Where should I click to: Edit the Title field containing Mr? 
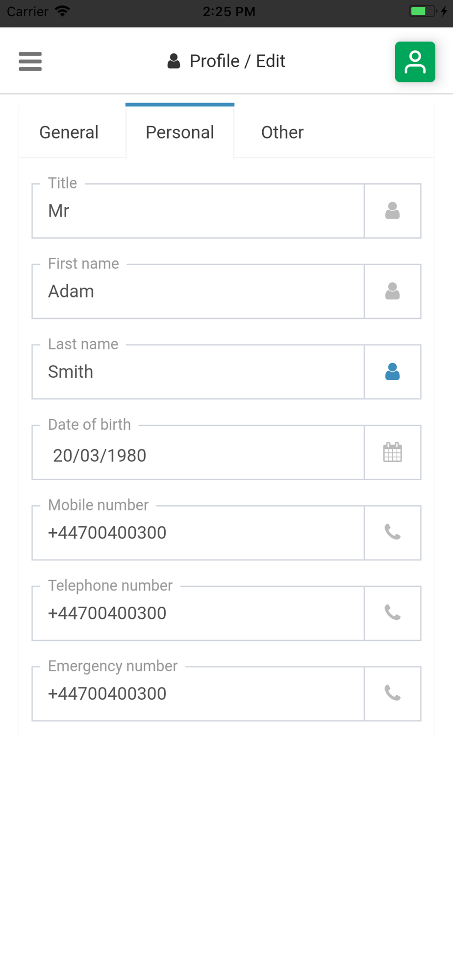pyautogui.click(x=198, y=211)
